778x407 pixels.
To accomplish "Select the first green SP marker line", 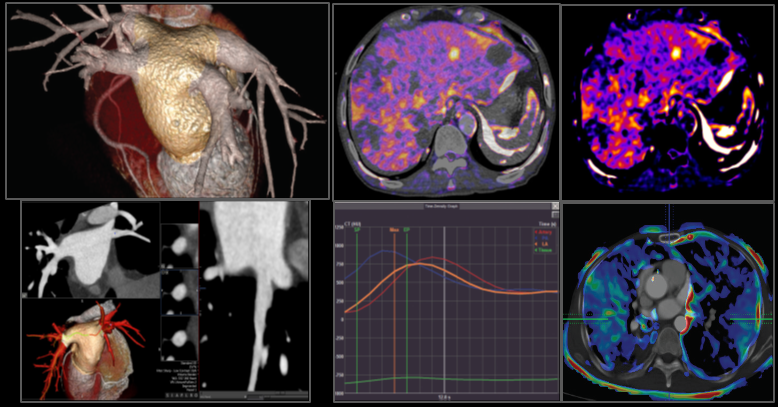I will pyautogui.click(x=357, y=300).
